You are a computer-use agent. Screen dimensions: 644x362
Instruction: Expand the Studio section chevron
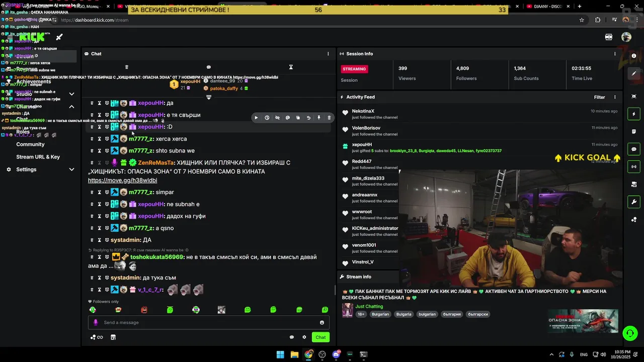[71, 94]
